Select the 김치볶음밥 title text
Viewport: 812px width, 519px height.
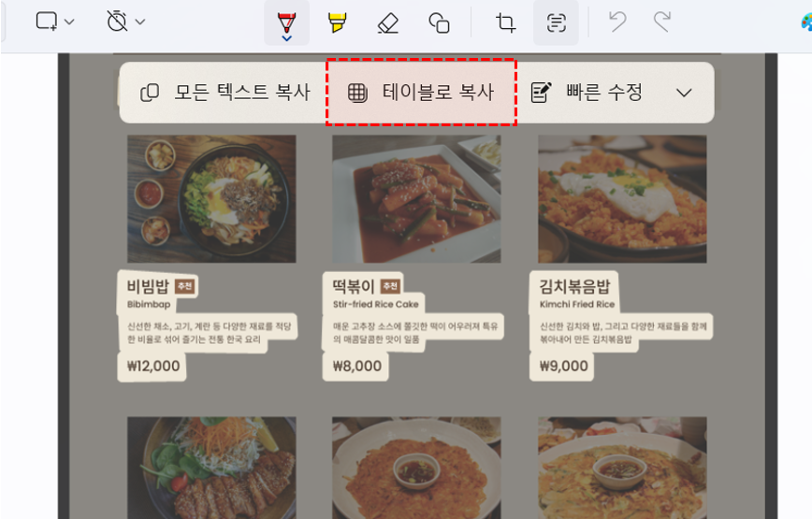coord(574,286)
